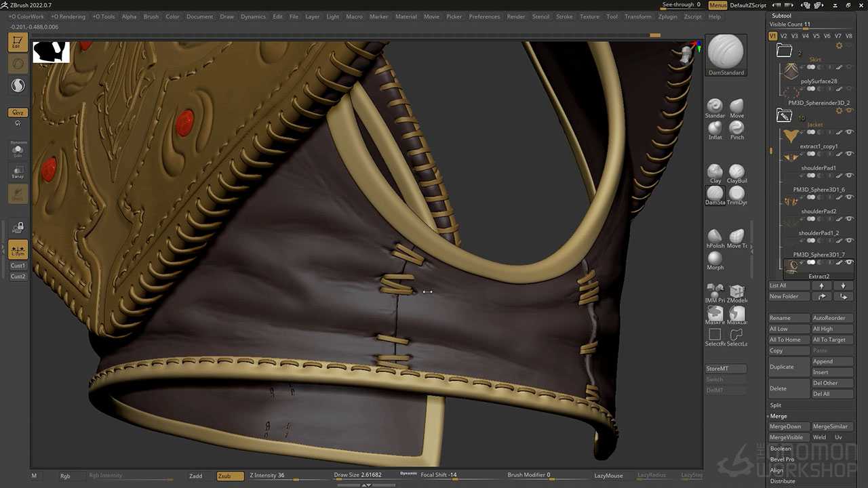Image resolution: width=868 pixels, height=488 pixels.
Task: Collapse the Skirt subtool folder
Action: point(784,50)
